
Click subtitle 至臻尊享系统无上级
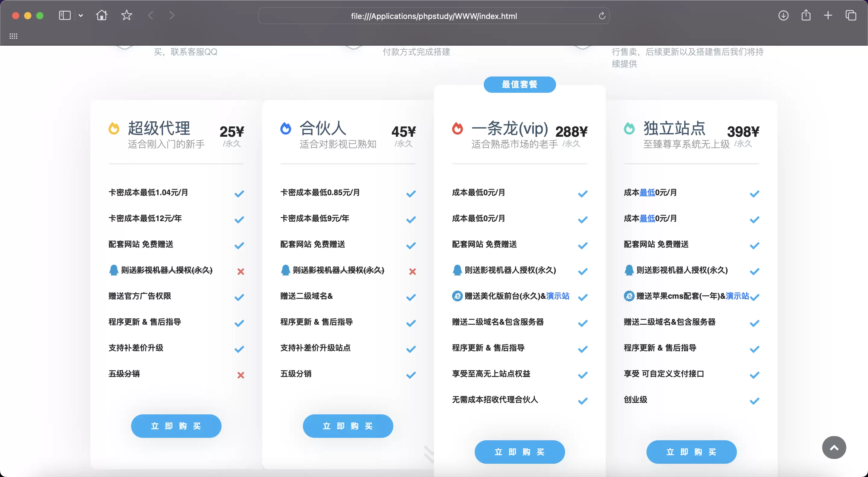coord(687,144)
